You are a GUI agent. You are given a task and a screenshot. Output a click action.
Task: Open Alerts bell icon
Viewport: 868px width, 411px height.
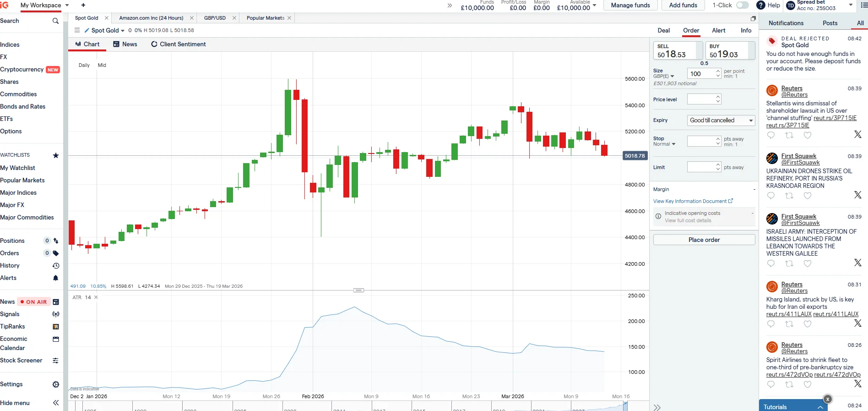(56, 278)
